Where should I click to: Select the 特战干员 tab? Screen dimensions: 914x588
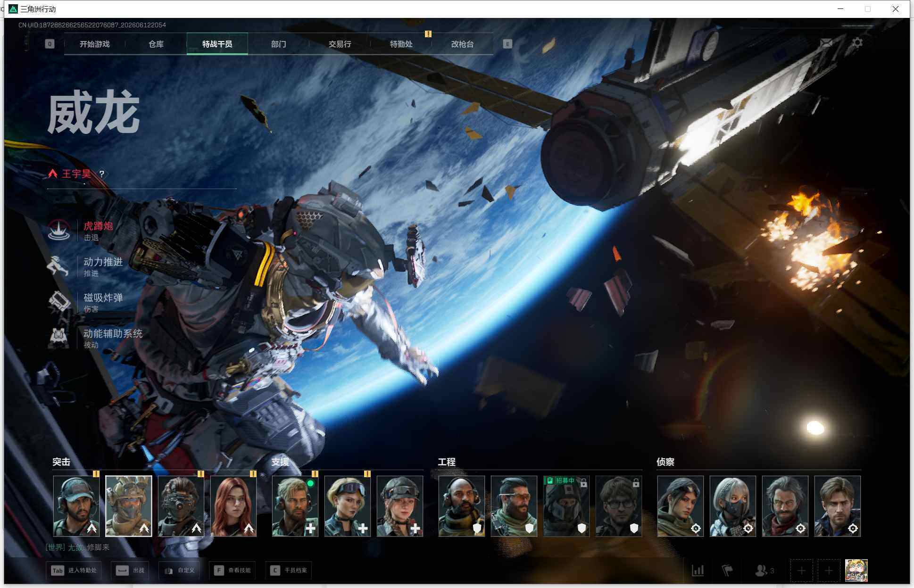(x=217, y=44)
